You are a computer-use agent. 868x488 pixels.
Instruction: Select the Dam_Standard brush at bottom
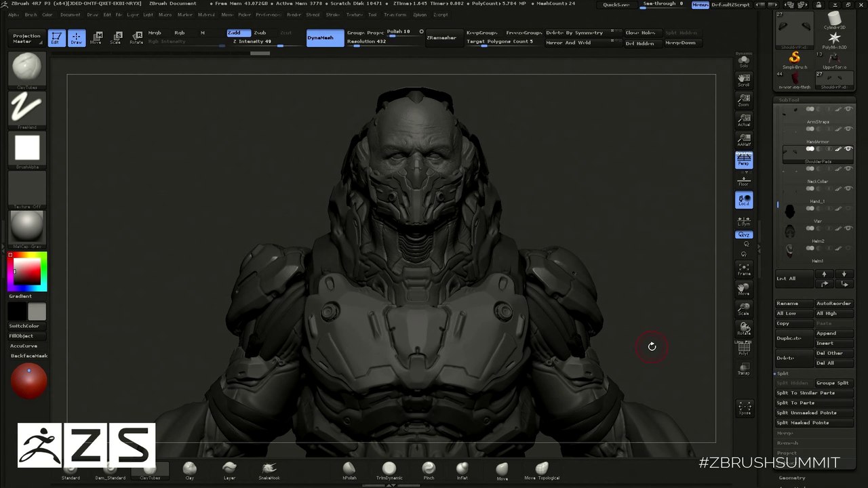click(x=110, y=471)
